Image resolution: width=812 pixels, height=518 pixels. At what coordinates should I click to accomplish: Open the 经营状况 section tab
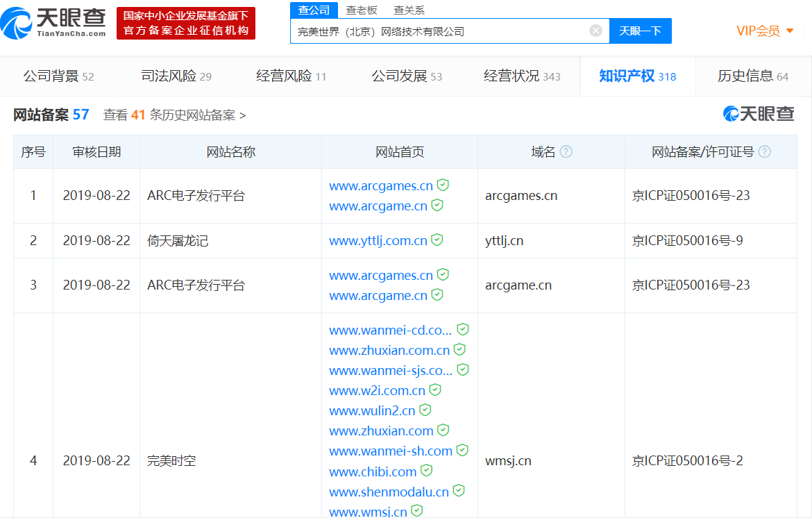(522, 76)
